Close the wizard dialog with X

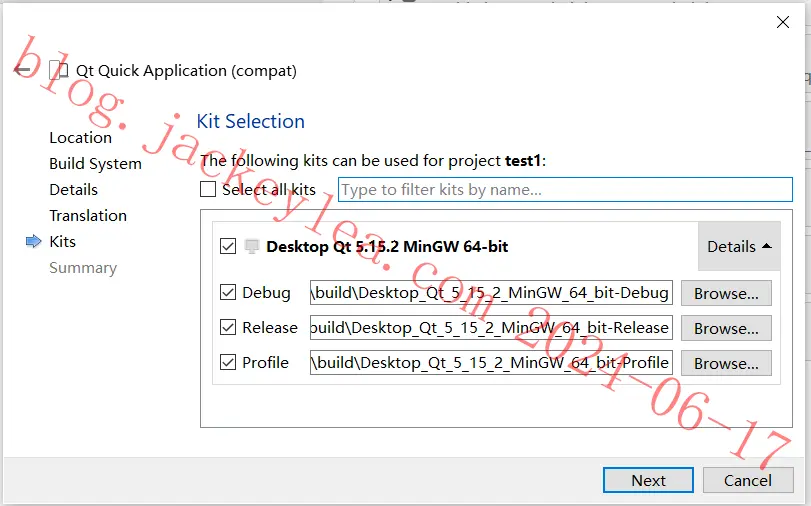(783, 22)
